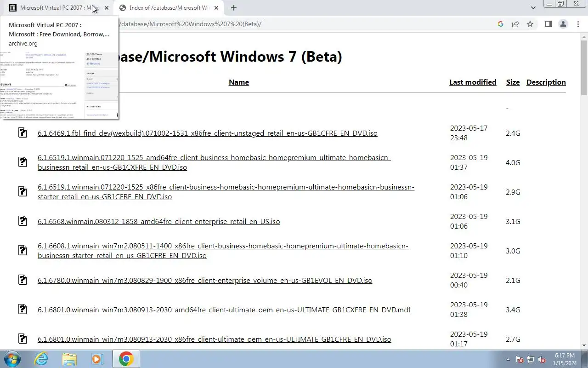
Task: Sort listing by Size column
Action: tap(513, 82)
